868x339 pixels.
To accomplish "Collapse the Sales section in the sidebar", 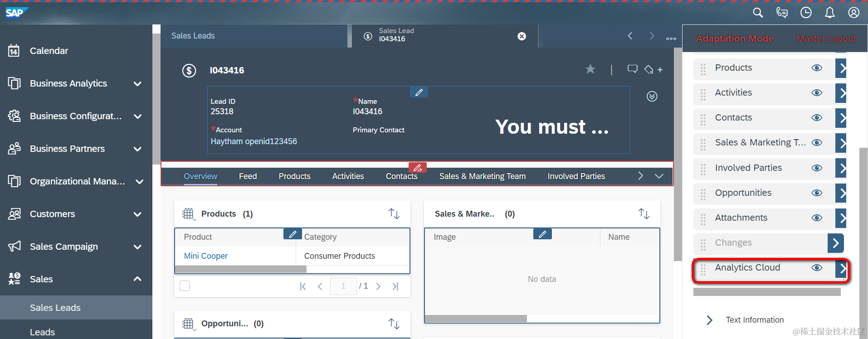I will point(137,279).
